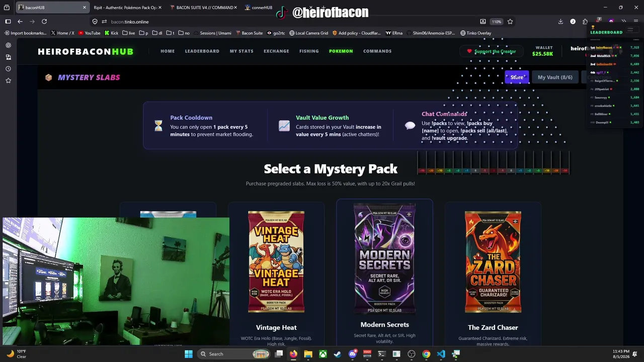Screen dimensions: 644x362
Task: Switch to the Ripit Authentic Pokémon tab
Action: click(x=125, y=8)
